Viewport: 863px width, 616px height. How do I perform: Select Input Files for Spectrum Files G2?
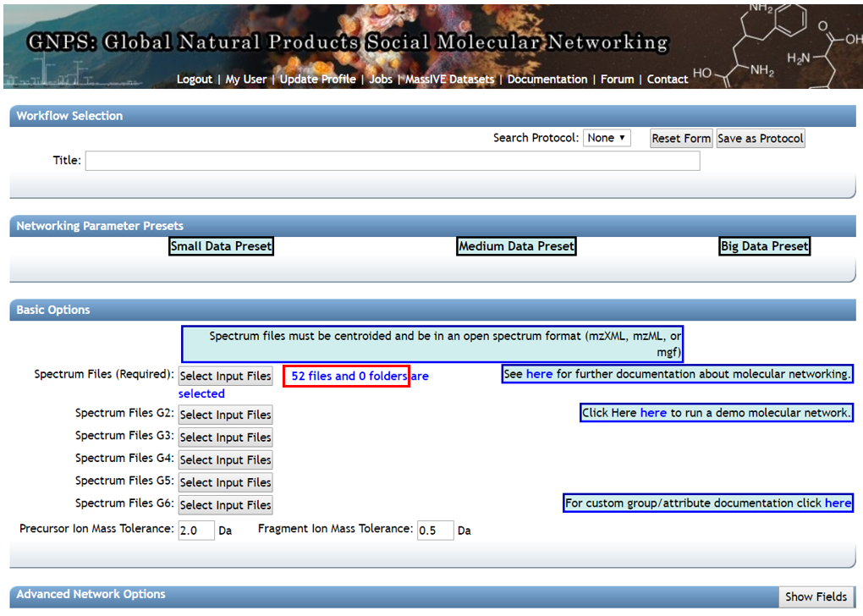click(x=226, y=415)
